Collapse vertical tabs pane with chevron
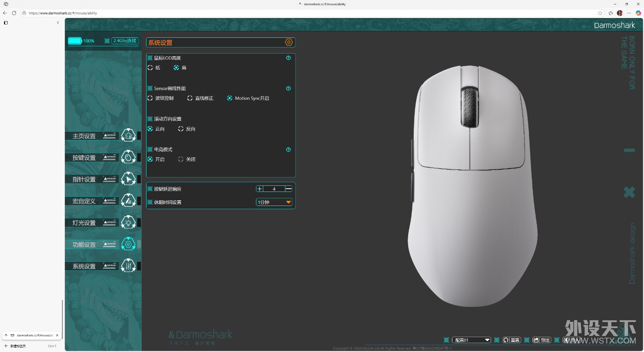This screenshot has width=644, height=352. pyautogui.click(x=58, y=23)
